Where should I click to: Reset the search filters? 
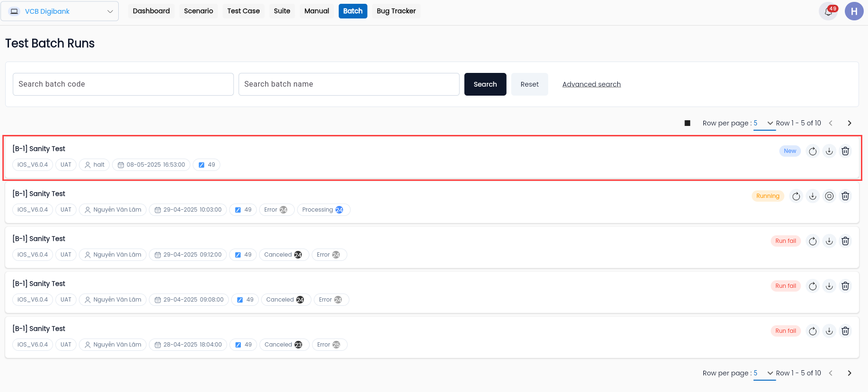point(530,84)
